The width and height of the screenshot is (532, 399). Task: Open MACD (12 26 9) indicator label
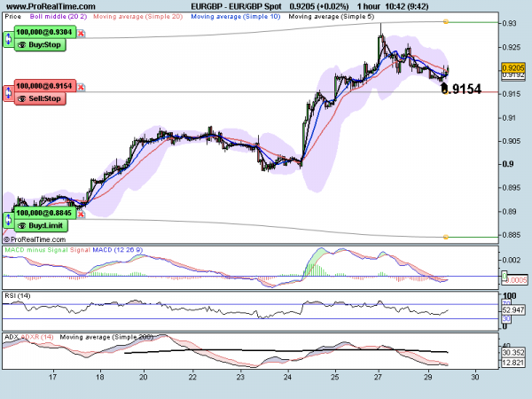118,250
